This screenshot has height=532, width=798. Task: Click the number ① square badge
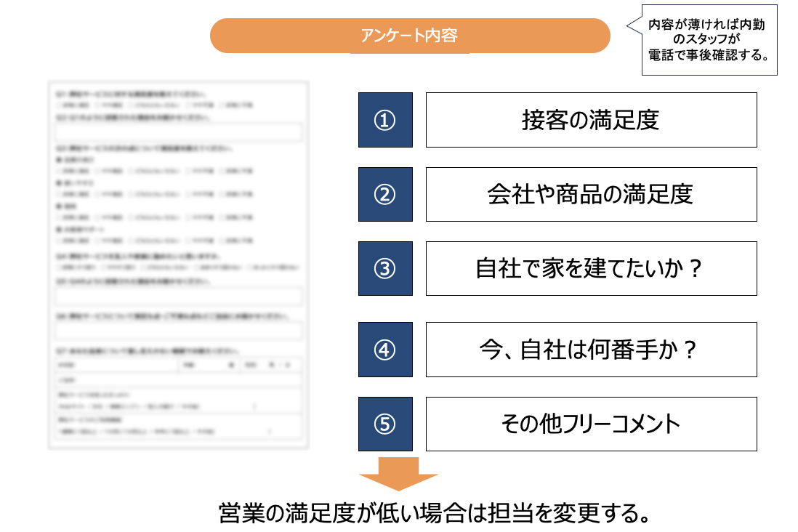pyautogui.click(x=385, y=120)
